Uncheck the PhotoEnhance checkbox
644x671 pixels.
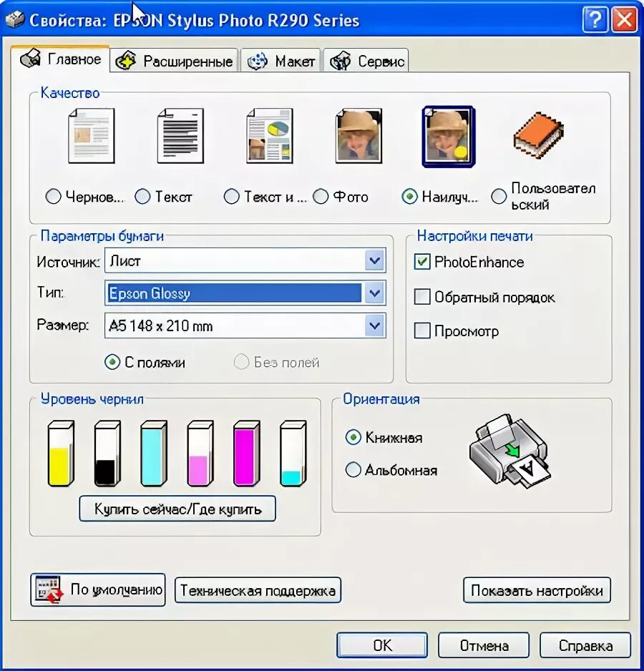coord(422,262)
